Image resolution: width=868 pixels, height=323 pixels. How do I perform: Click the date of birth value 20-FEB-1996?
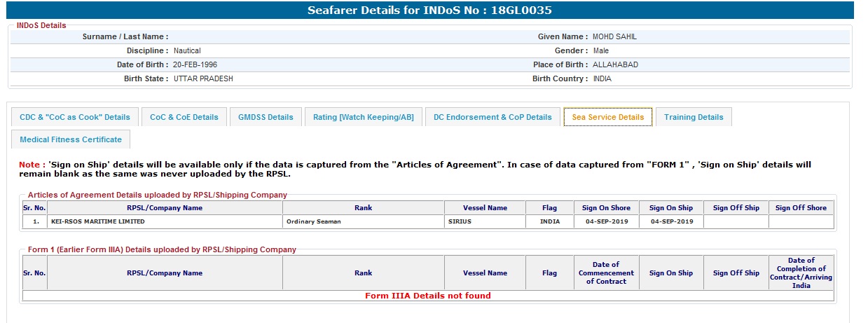[x=195, y=64]
